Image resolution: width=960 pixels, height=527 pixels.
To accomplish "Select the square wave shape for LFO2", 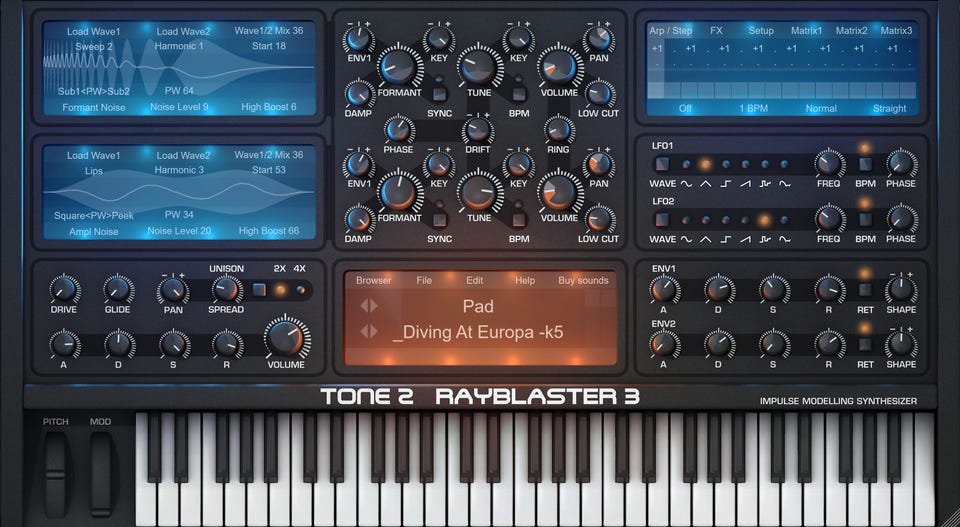I will click(x=726, y=220).
